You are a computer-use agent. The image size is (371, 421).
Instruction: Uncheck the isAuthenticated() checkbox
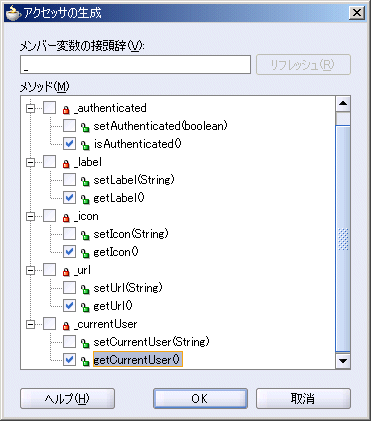(x=69, y=144)
